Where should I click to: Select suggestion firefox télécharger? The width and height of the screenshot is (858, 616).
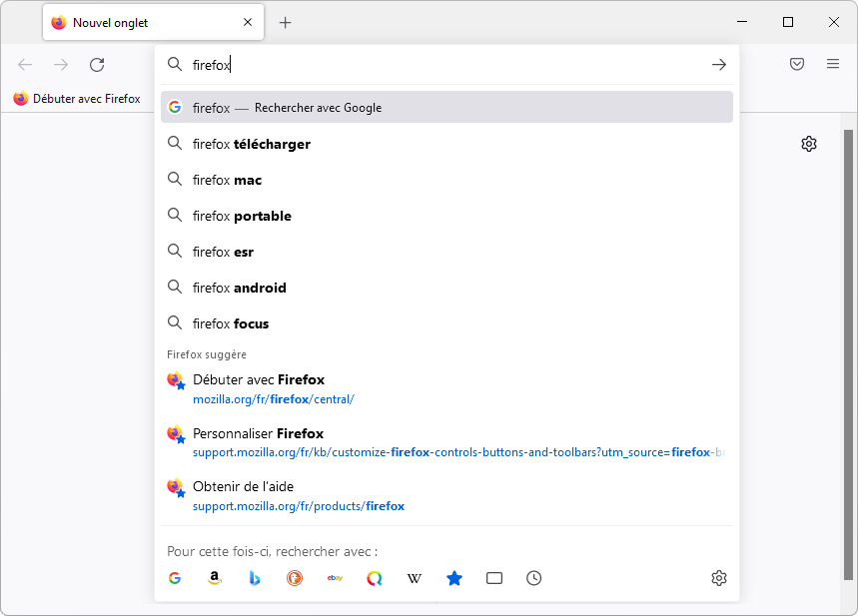coord(446,144)
